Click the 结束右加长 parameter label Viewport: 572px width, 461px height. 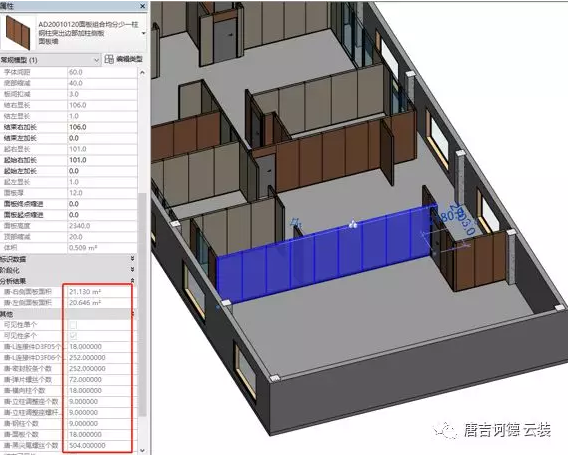click(20, 127)
